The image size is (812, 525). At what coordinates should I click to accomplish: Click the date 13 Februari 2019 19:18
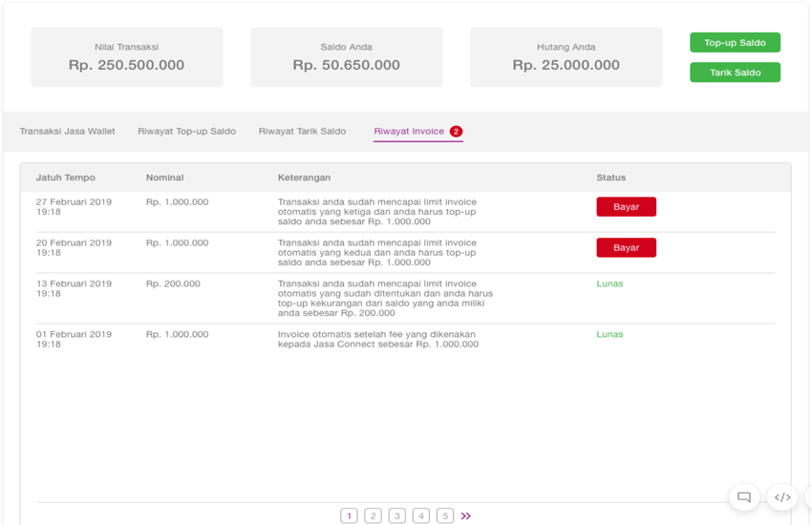[x=74, y=288]
